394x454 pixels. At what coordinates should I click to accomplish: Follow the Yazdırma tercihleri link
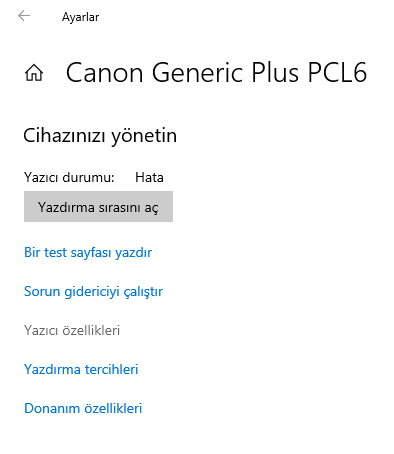coord(81,369)
